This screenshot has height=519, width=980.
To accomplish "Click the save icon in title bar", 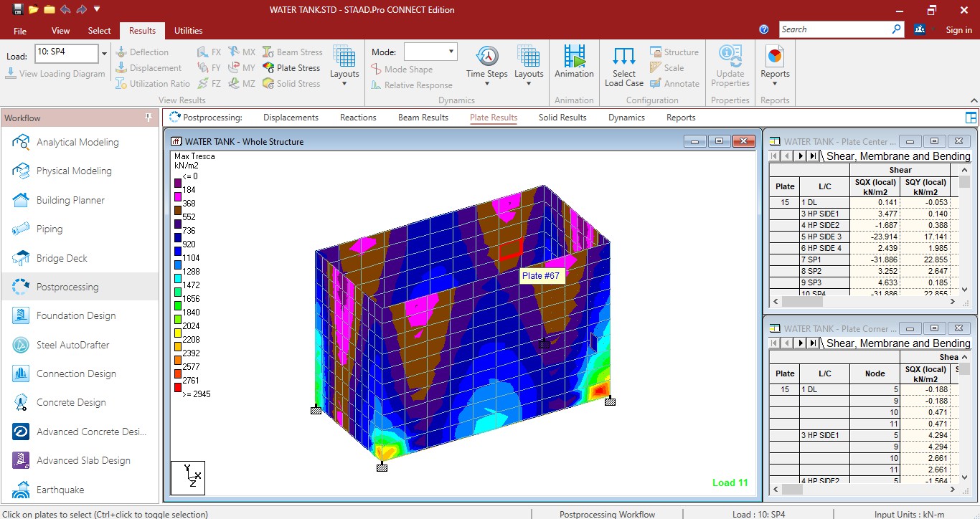I will click(18, 9).
